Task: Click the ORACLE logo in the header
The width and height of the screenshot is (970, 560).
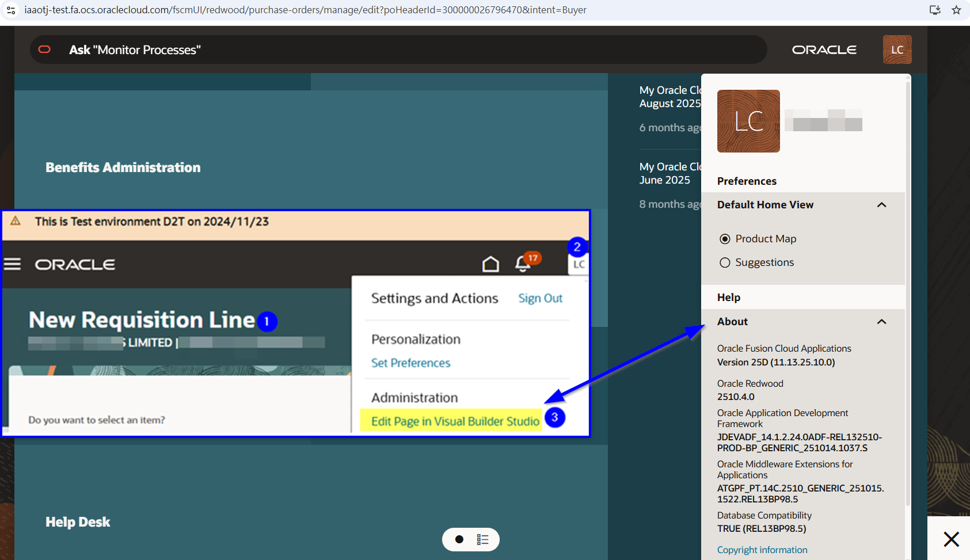Action: tap(824, 50)
